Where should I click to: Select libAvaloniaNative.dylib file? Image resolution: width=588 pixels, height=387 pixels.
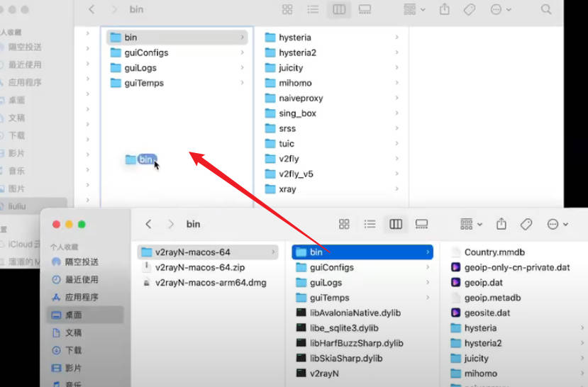(x=362, y=313)
